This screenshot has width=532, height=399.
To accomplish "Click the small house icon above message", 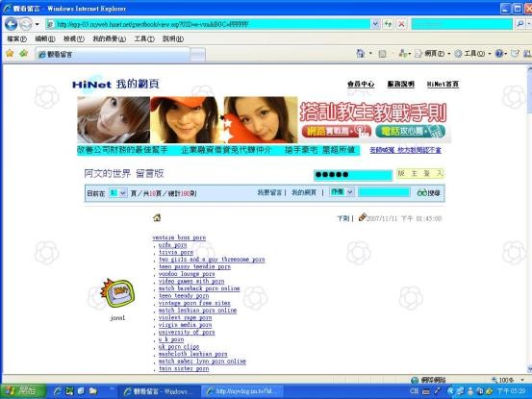I will [x=157, y=217].
